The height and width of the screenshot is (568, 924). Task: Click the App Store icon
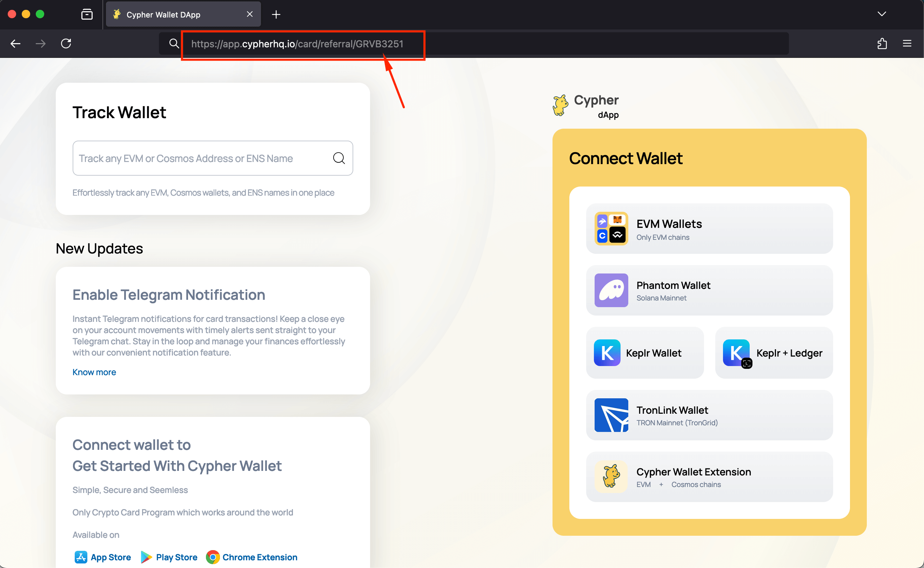pos(81,557)
